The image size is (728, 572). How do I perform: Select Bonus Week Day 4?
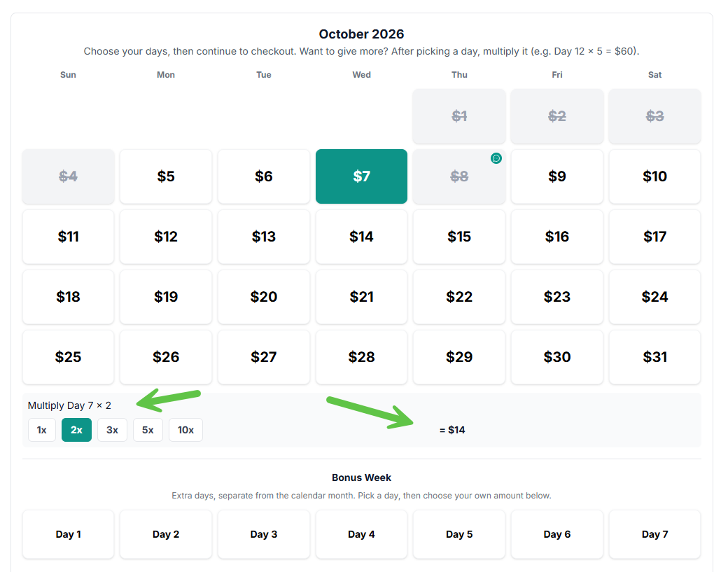click(x=361, y=534)
